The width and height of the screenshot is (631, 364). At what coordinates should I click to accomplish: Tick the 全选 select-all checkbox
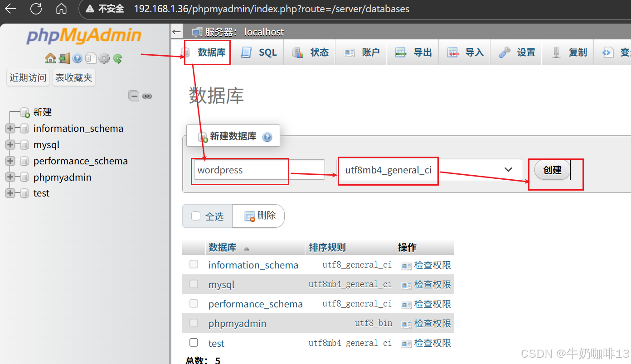[x=196, y=216]
